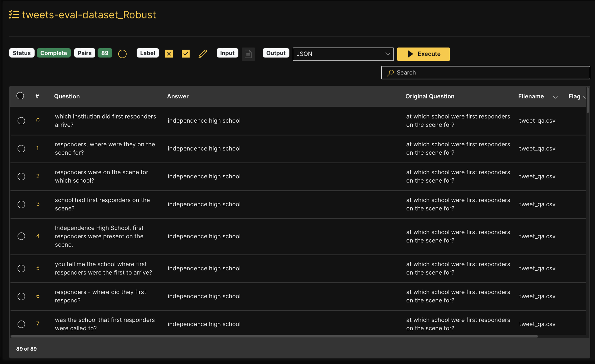Click the confirm checkmark label icon
This screenshot has width=595, height=364.
(x=185, y=54)
